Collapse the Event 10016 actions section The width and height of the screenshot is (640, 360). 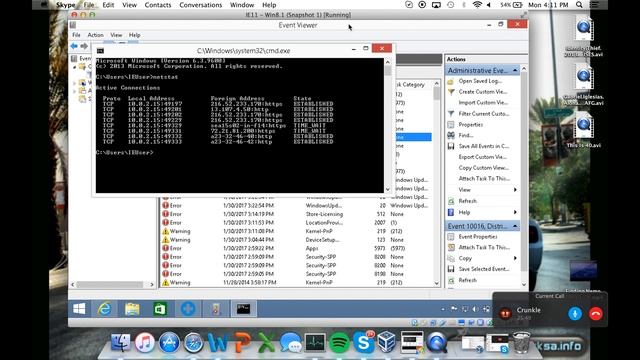[515, 226]
